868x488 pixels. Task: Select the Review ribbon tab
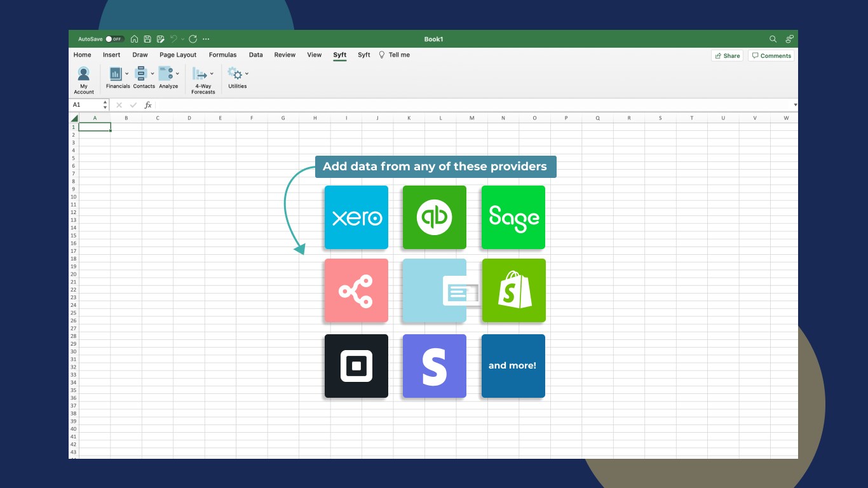pyautogui.click(x=285, y=55)
